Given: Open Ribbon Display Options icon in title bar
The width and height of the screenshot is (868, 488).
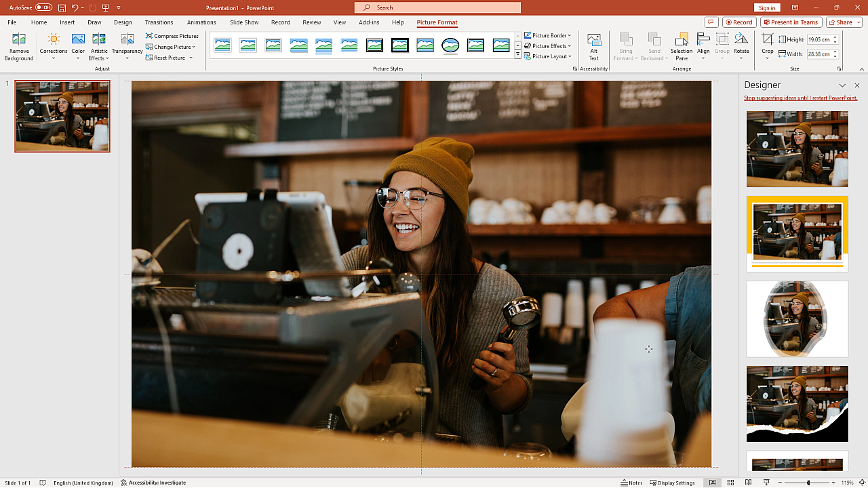Looking at the screenshot, I should (x=795, y=7).
